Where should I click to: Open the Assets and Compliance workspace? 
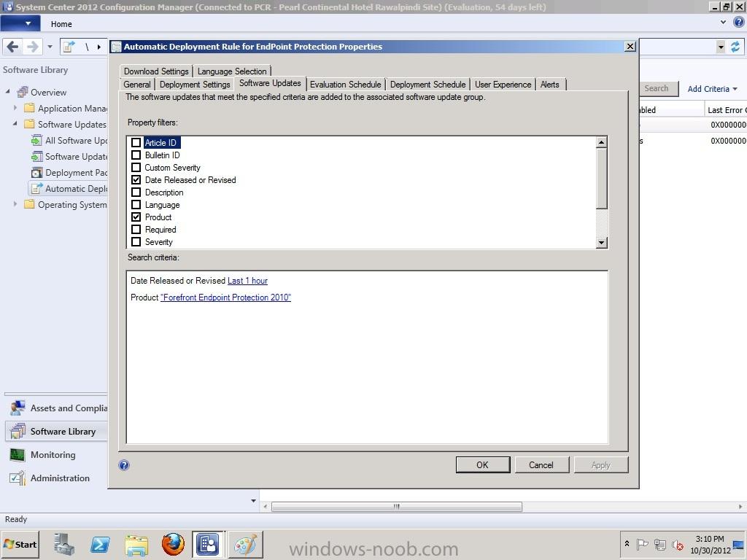click(x=56, y=408)
